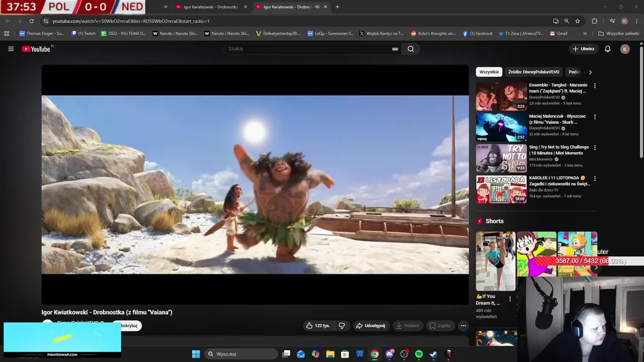Select the partially visible Podobne chip
Viewport: 644px width, 362px height.
coord(574,72)
